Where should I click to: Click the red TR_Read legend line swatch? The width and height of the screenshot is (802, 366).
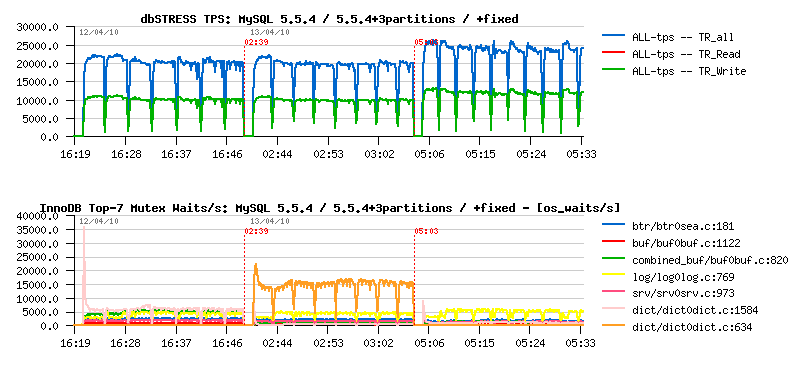coord(613,53)
